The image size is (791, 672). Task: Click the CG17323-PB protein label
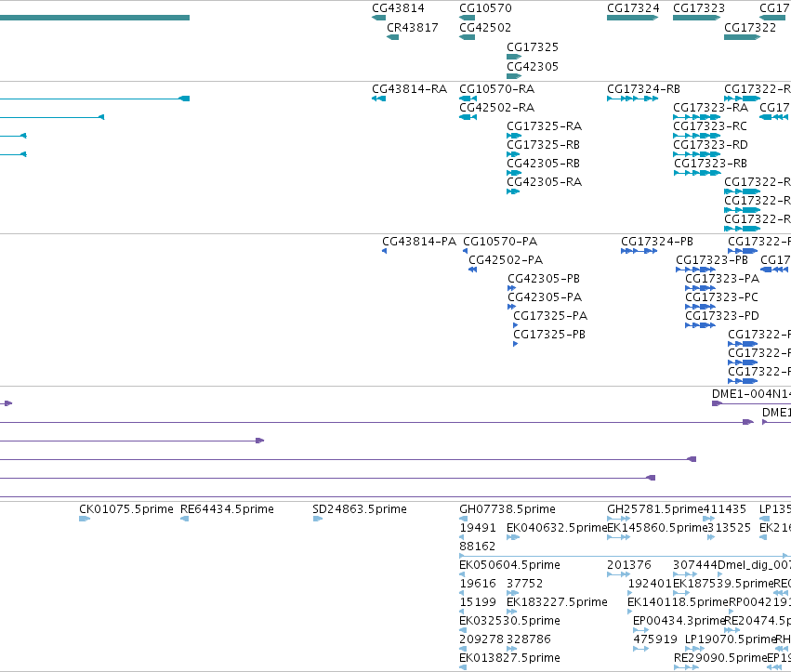(712, 260)
